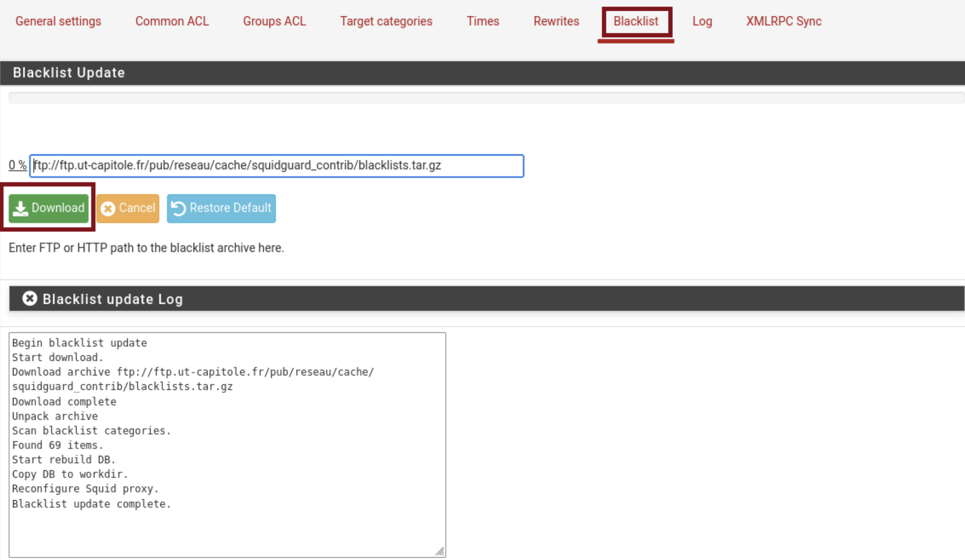965x560 pixels.
Task: Click the Download arrow icon
Action: point(20,208)
